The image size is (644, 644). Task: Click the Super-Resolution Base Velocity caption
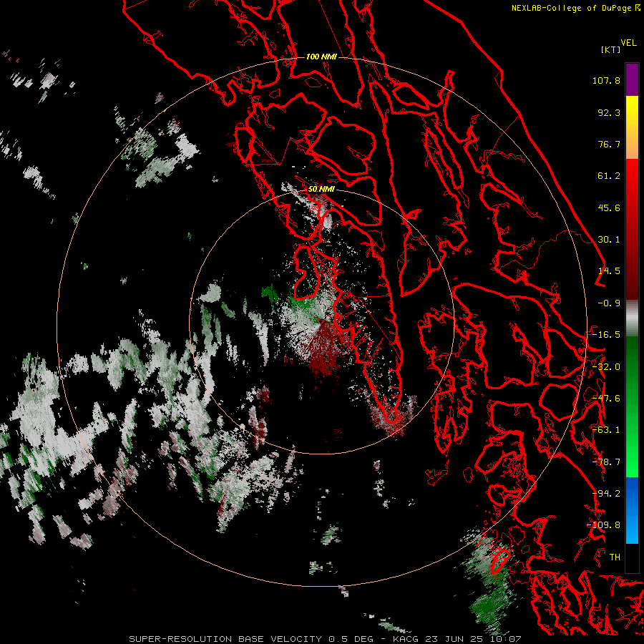tap(325, 639)
